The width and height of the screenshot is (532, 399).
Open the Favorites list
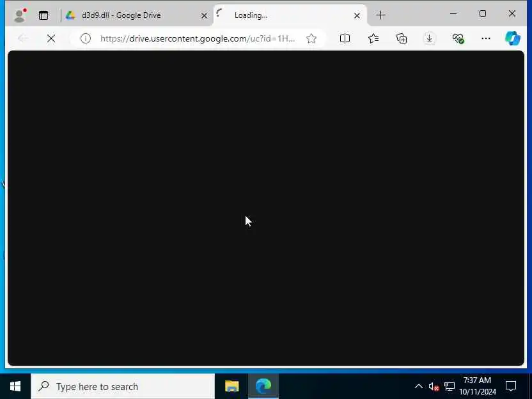click(373, 38)
